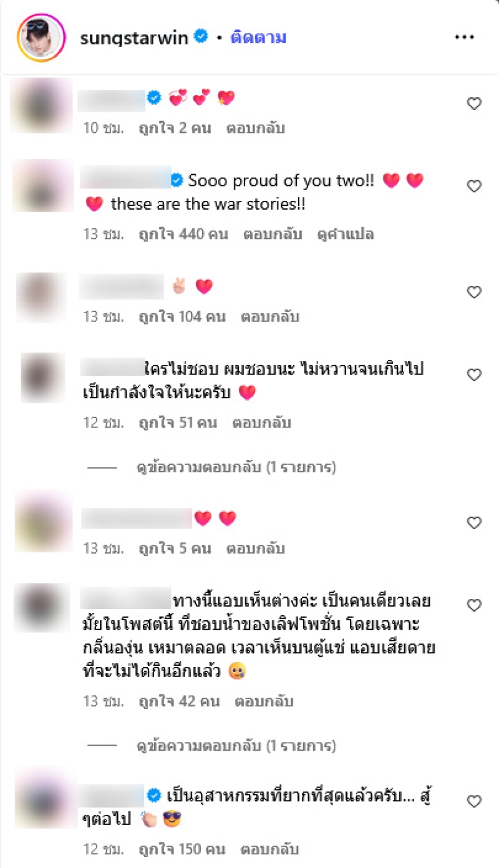499x868 pixels.
Task: Click the sungstarwin verified badge
Action: 201,37
